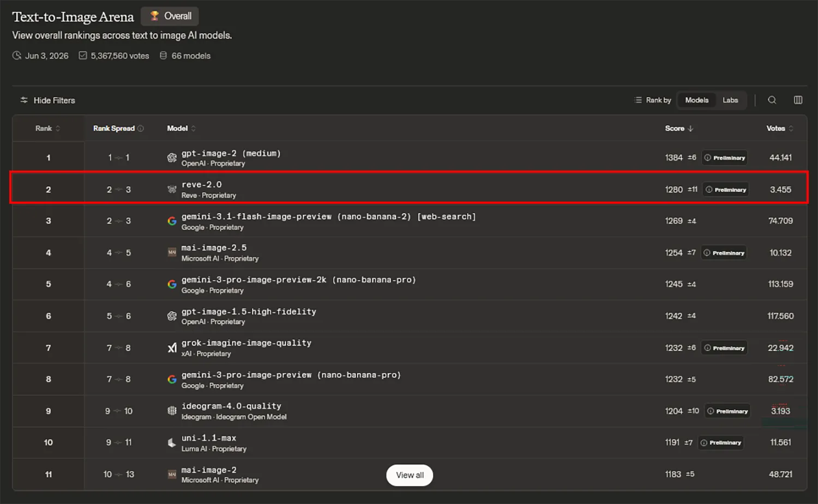Click votes value 113,159

coord(780,284)
